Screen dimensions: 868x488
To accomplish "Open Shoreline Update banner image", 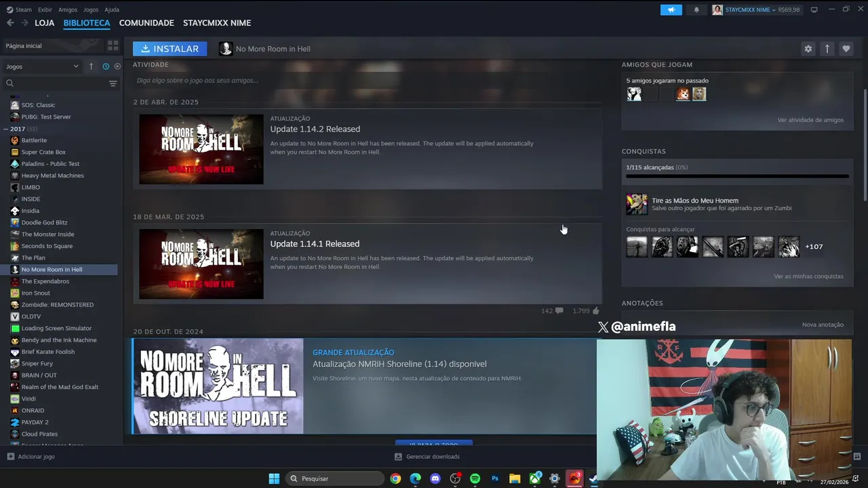I will [218, 386].
